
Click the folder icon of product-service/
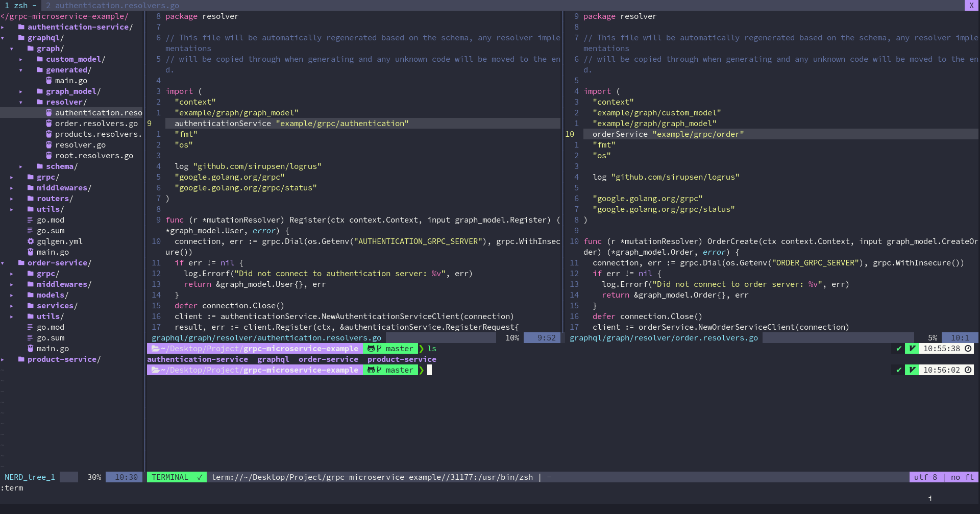(21, 359)
